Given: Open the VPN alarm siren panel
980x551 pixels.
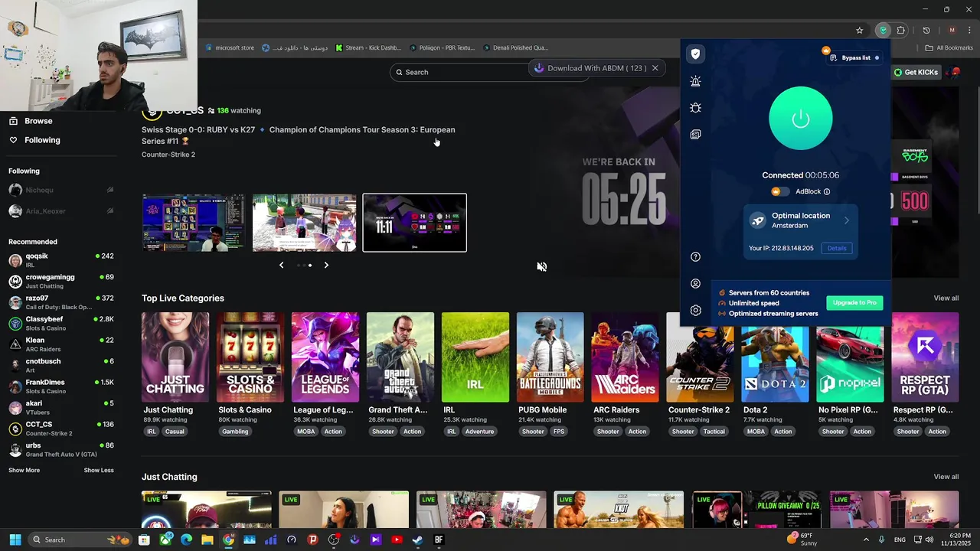Looking at the screenshot, I should click(x=695, y=81).
